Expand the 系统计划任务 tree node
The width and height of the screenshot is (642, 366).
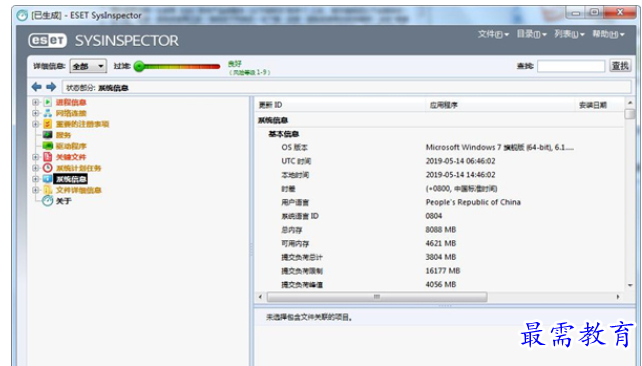[x=36, y=168]
